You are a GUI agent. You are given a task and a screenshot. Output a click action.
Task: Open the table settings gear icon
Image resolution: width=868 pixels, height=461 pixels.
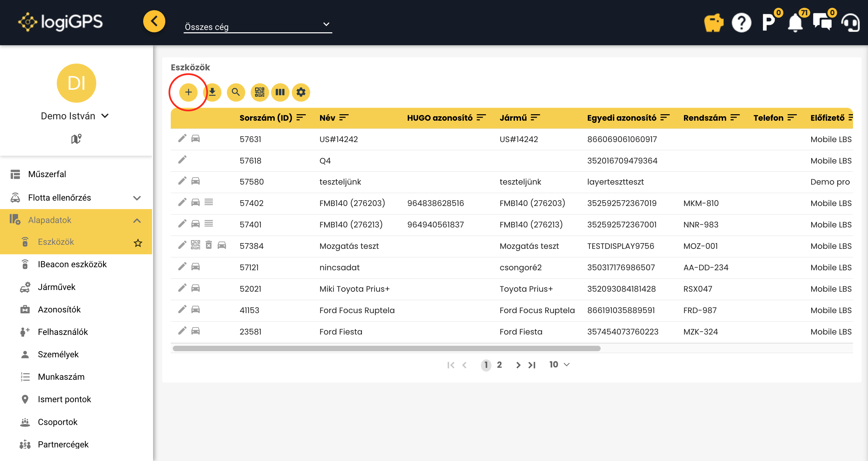tap(301, 92)
